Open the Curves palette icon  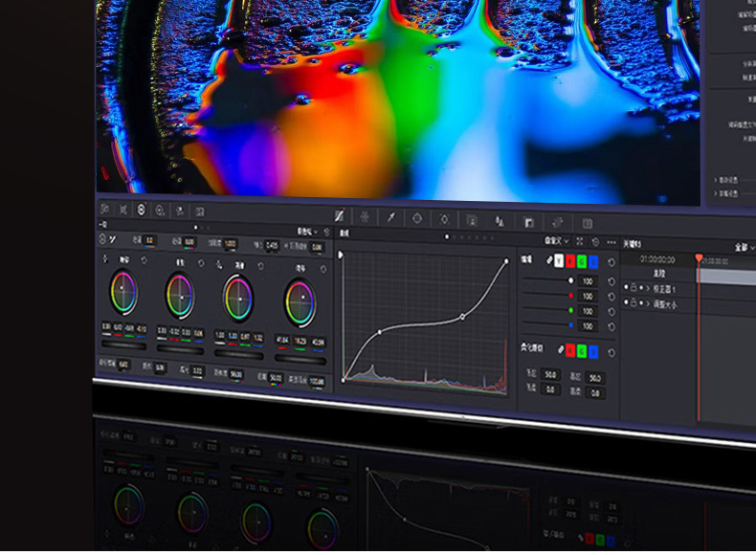click(x=339, y=217)
